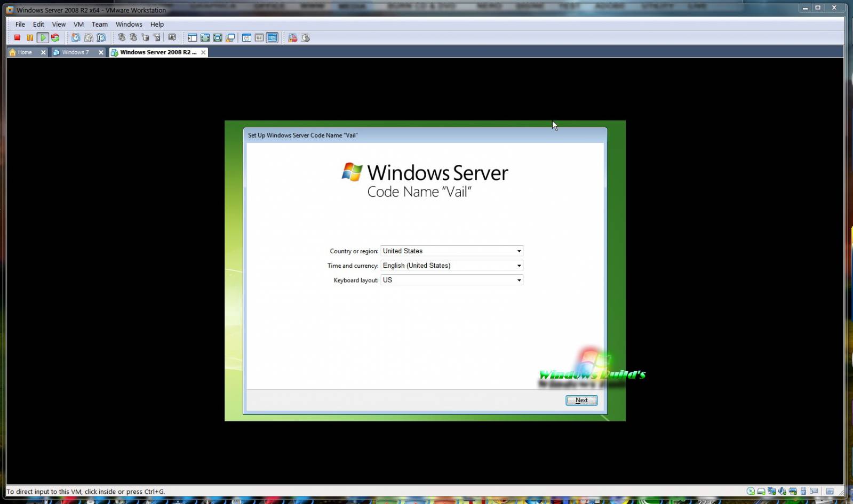853x504 pixels.
Task: Open the Help menu
Action: [x=157, y=25]
